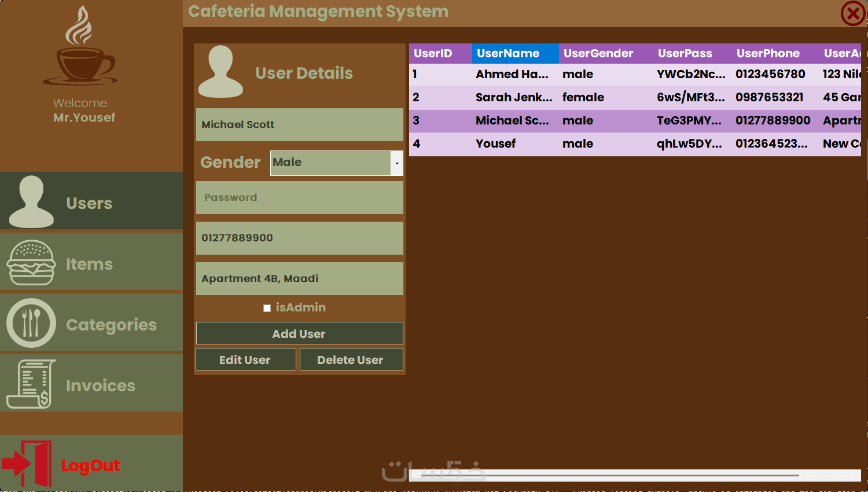Click UserID cell 1
Screen dimensions: 868x492
pos(440,74)
